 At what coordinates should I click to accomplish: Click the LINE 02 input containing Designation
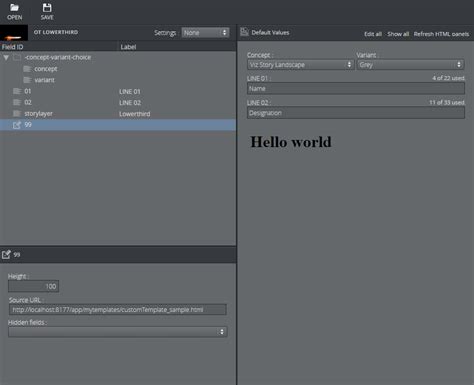click(x=356, y=113)
